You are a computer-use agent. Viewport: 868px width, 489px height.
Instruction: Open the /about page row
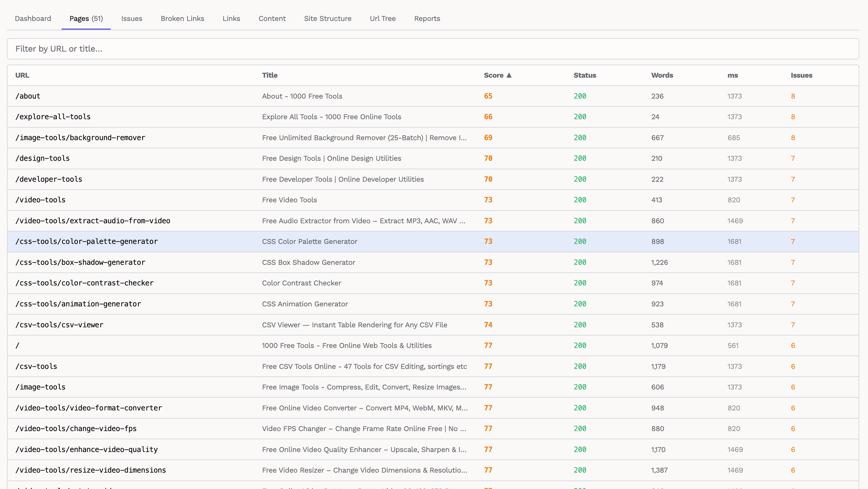tap(28, 96)
